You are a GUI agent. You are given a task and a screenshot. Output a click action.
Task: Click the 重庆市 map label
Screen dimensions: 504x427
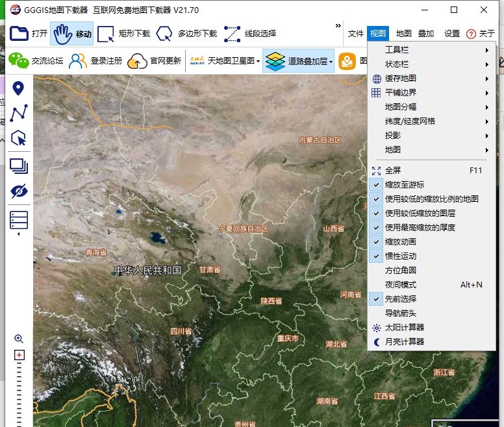tap(288, 338)
